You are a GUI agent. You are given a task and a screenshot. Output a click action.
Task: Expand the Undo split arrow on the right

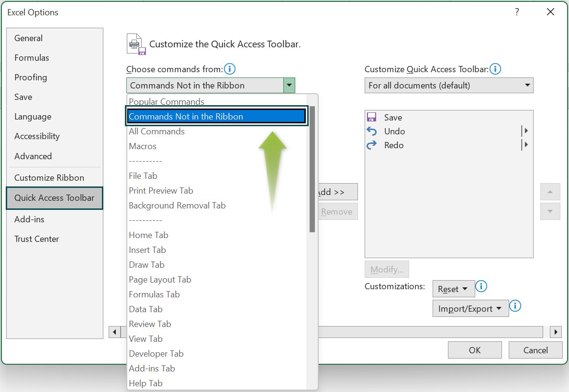pyautogui.click(x=525, y=131)
